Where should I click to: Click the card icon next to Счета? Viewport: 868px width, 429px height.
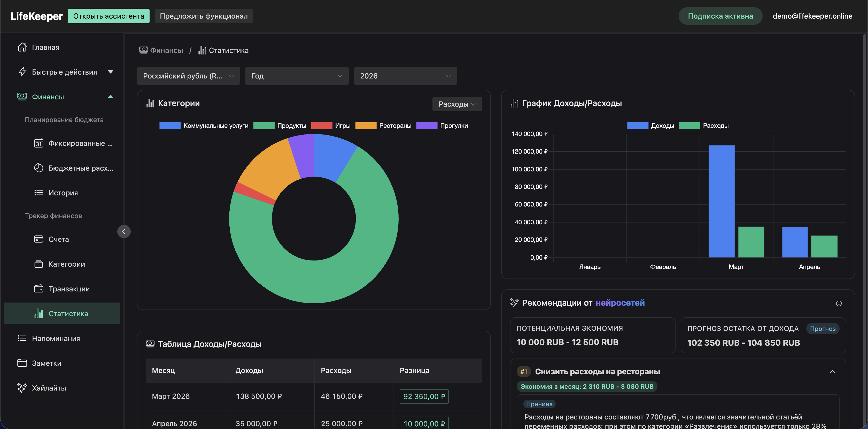click(38, 239)
